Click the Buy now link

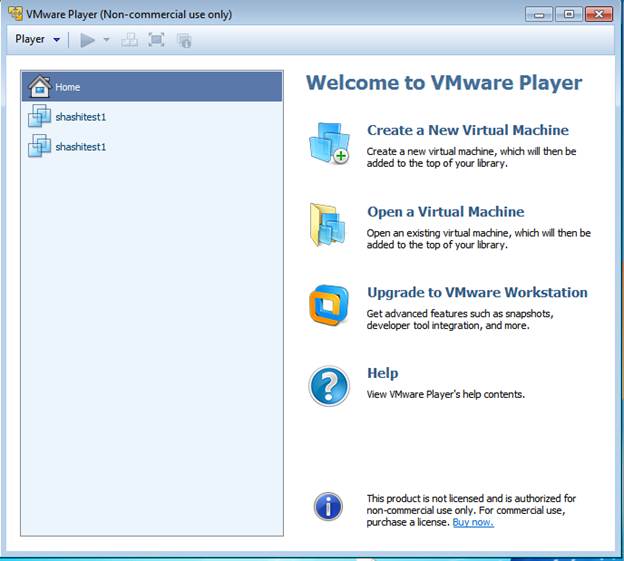point(473,522)
